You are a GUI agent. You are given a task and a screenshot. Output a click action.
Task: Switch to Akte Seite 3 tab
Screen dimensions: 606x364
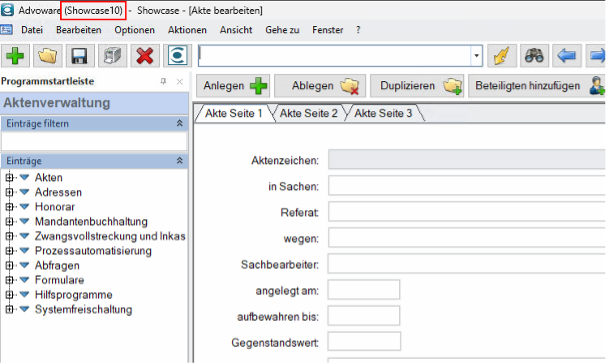[x=383, y=113]
